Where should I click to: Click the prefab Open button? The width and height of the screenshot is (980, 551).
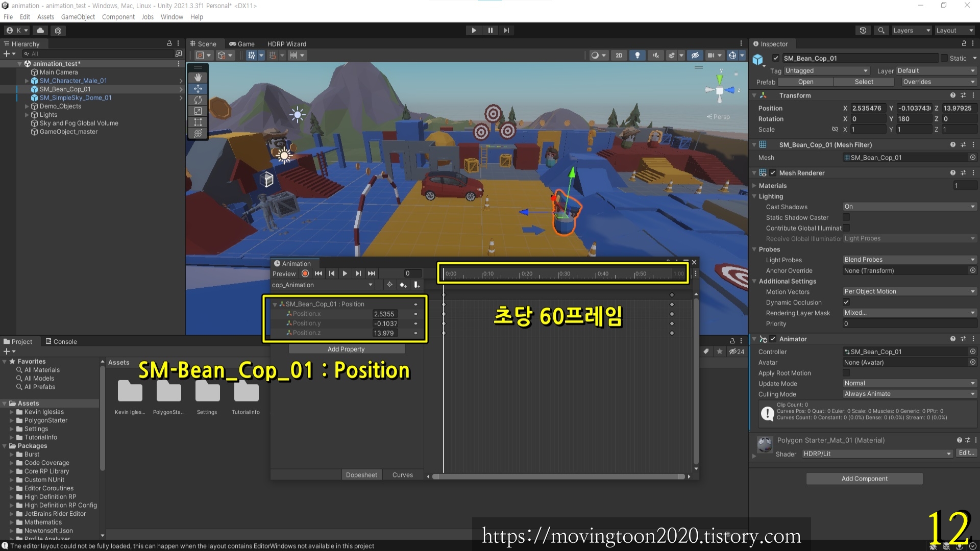click(x=805, y=82)
